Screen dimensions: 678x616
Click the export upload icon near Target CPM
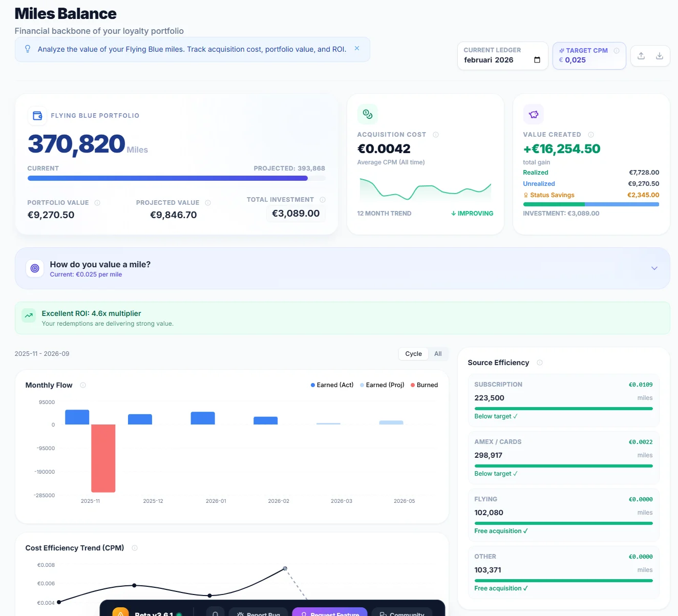[x=641, y=56]
